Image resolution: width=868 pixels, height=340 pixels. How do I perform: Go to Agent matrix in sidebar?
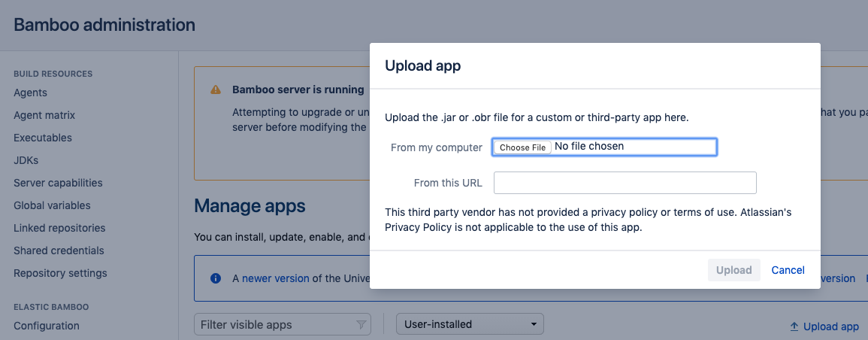pos(44,115)
